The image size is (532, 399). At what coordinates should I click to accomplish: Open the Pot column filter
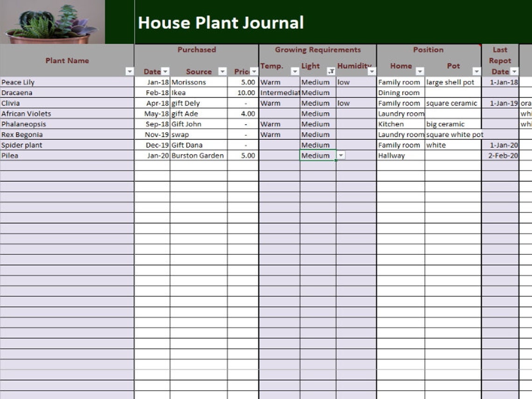(x=476, y=72)
